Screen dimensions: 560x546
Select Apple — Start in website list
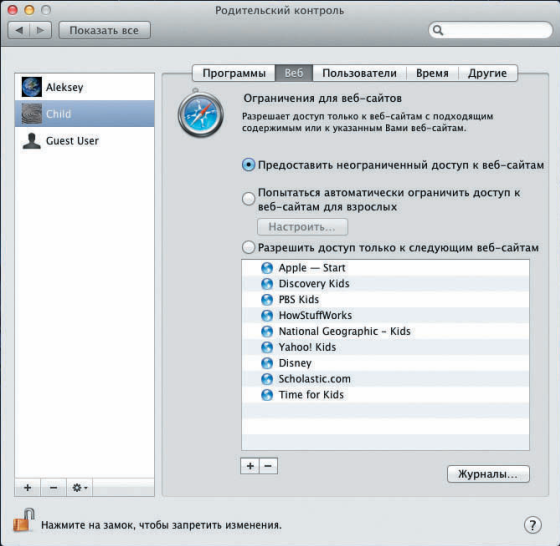[x=385, y=268]
